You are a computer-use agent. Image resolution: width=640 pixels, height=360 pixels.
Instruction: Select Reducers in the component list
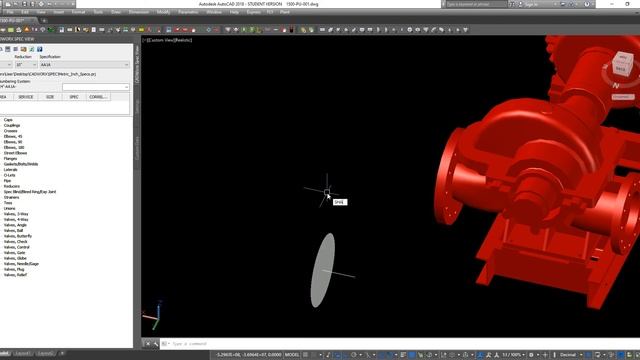[11, 186]
